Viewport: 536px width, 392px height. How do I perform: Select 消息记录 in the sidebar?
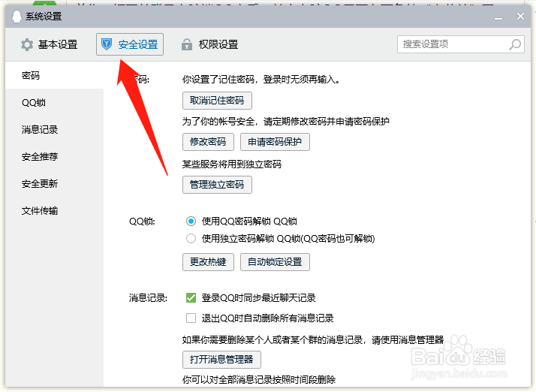tap(54, 130)
